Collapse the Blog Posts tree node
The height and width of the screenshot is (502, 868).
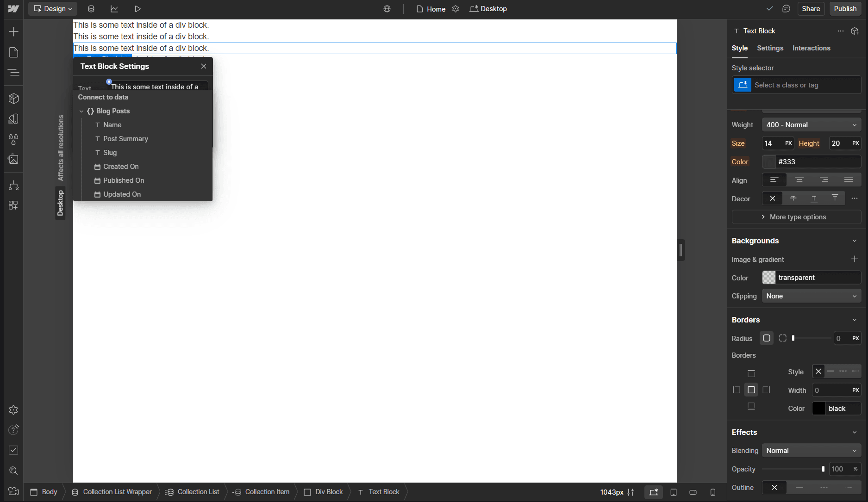tap(81, 111)
